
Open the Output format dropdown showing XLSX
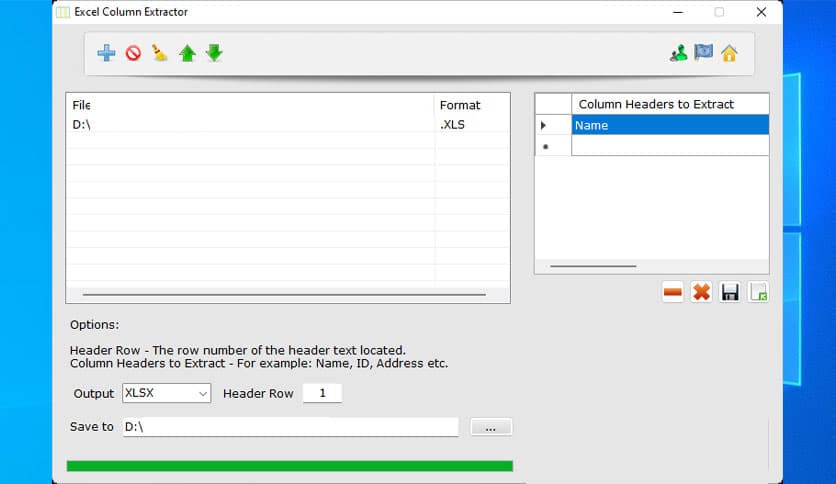(166, 393)
